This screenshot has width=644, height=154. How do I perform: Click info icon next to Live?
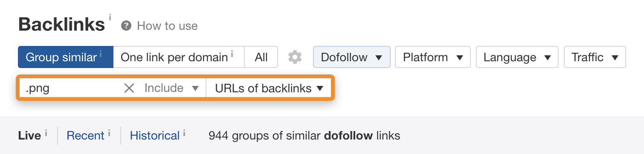click(46, 132)
